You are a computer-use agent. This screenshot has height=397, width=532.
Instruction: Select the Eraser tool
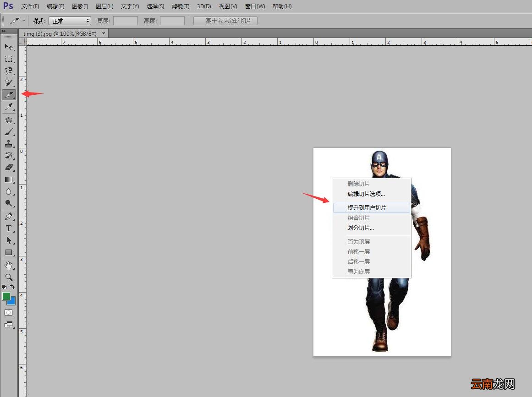[x=9, y=168]
